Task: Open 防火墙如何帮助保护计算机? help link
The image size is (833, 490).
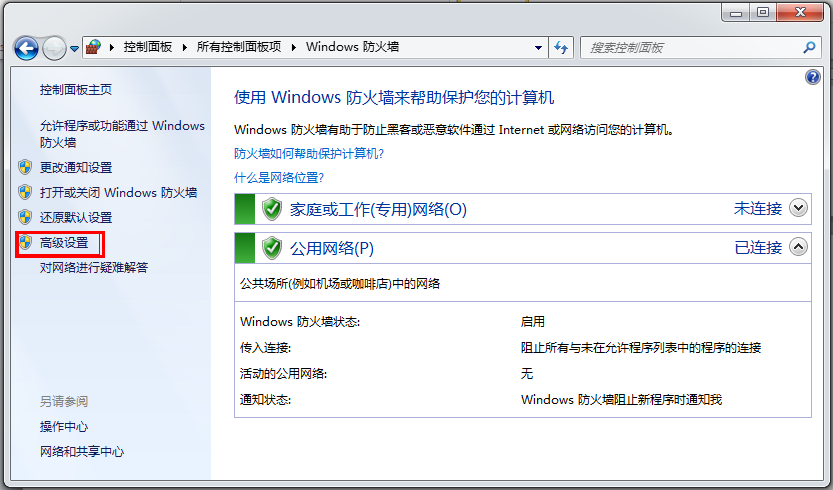Action: click(309, 154)
